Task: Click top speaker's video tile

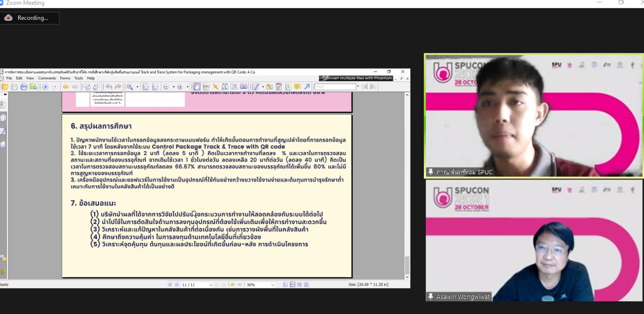Action: 534,116
